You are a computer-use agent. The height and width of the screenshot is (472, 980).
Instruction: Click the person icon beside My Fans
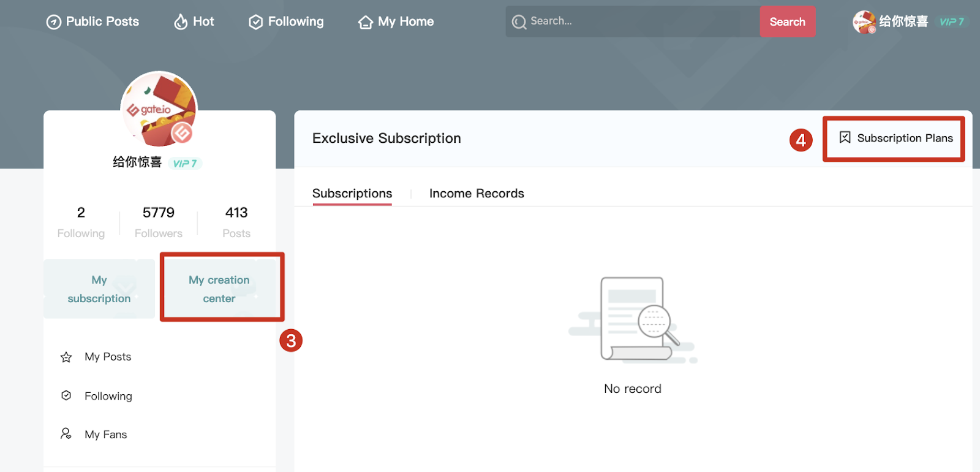coord(66,434)
